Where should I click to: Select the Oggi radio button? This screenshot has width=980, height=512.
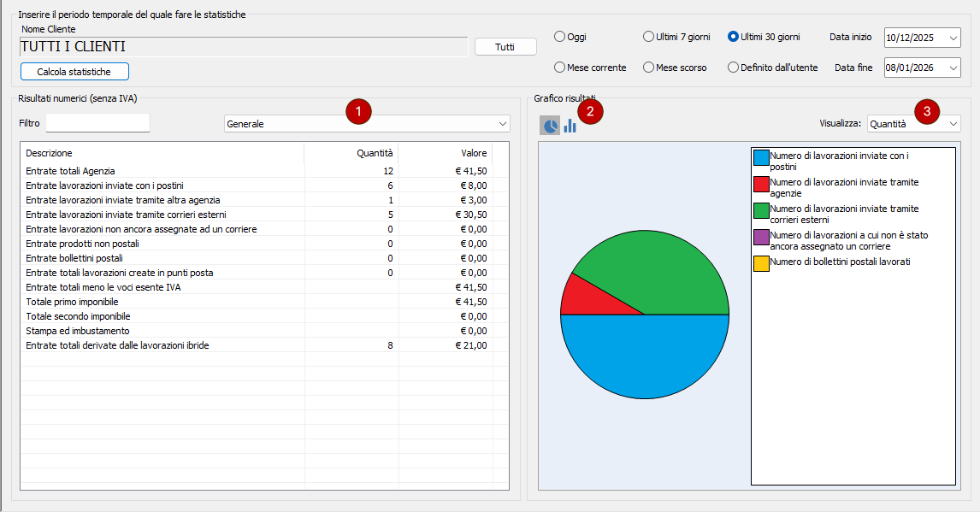point(560,37)
